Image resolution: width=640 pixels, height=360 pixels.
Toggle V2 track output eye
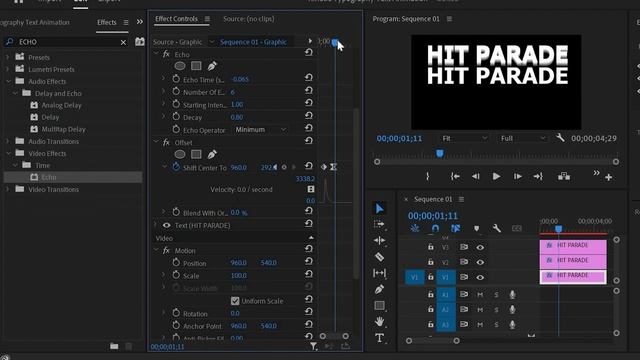480,262
